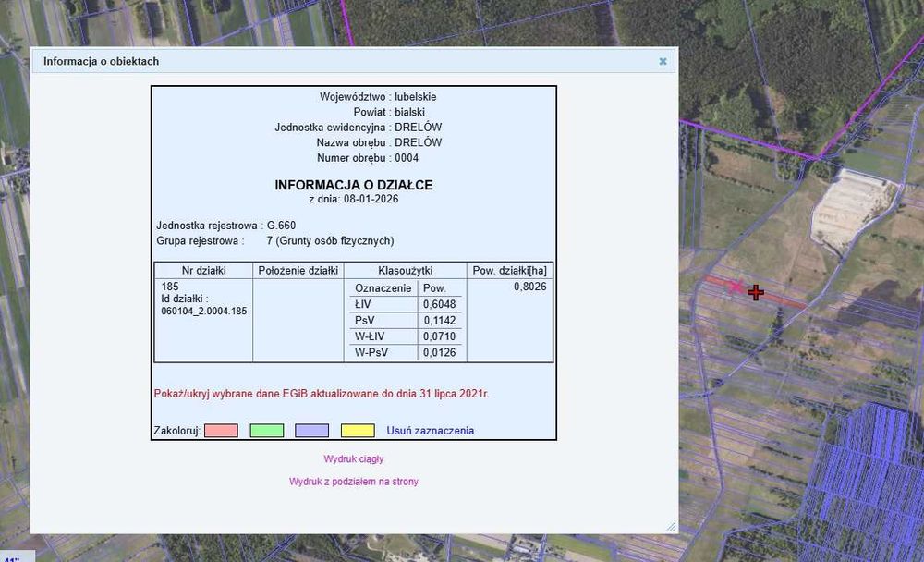The width and height of the screenshot is (924, 562).
Task: Select the pink highlight color swatch
Action: (221, 431)
